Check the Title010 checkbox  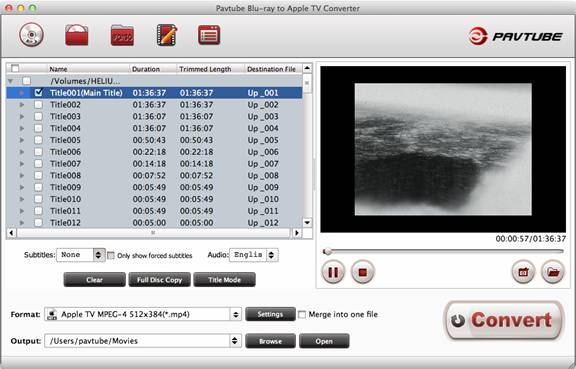click(38, 199)
